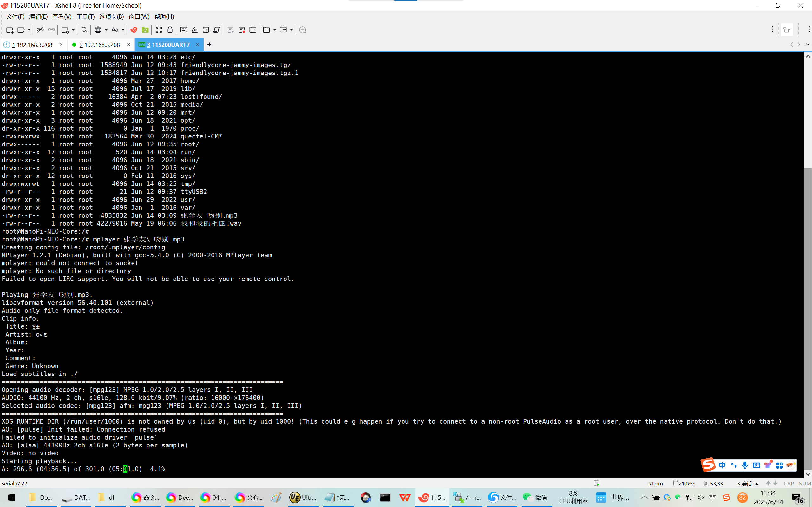812x507 pixels.
Task: Toggle Sogou IME Chinese/English mode
Action: (722, 465)
